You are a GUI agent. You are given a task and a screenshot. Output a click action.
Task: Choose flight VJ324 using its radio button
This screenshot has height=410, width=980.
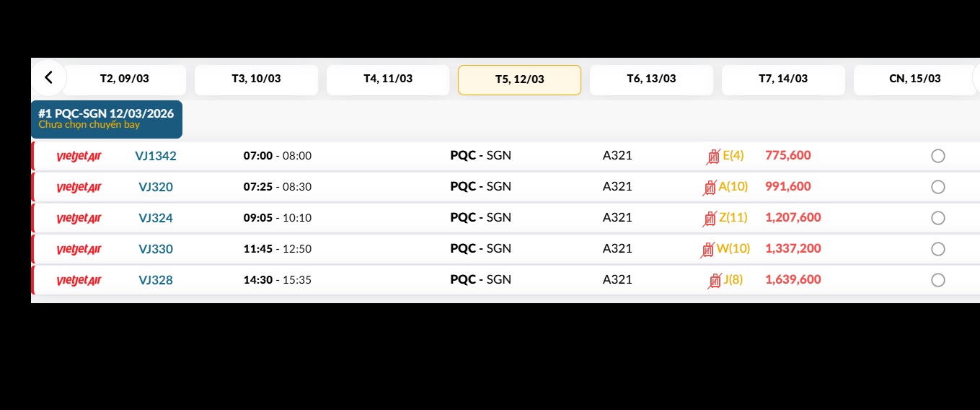click(937, 218)
